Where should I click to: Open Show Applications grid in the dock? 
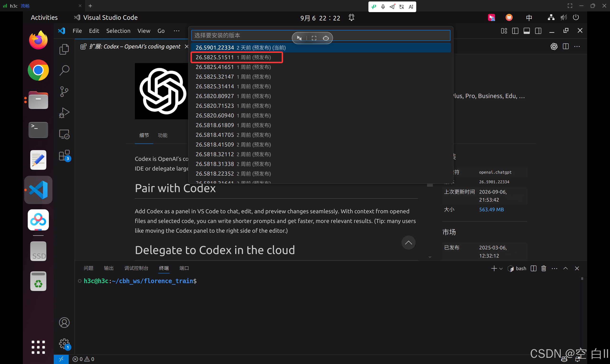pyautogui.click(x=38, y=347)
